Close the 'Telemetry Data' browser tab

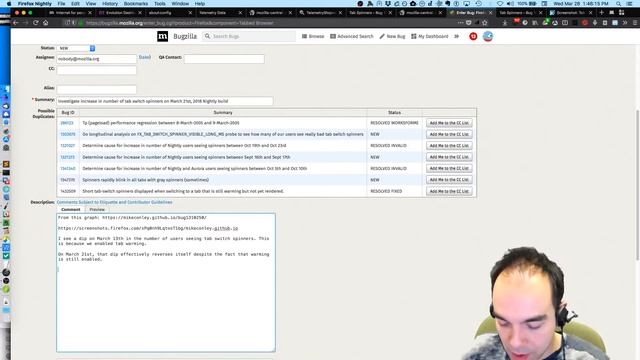click(x=240, y=13)
